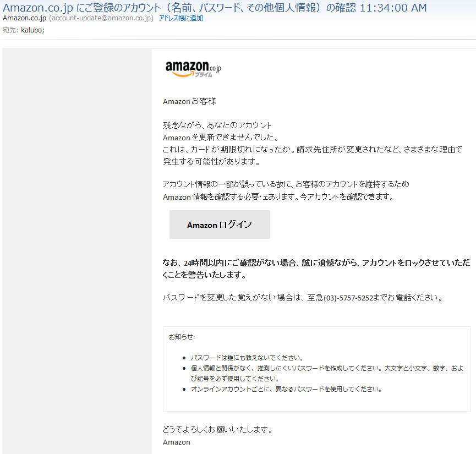
Task: Click the bold 24時間以内 warning paragraph
Action: point(316,269)
